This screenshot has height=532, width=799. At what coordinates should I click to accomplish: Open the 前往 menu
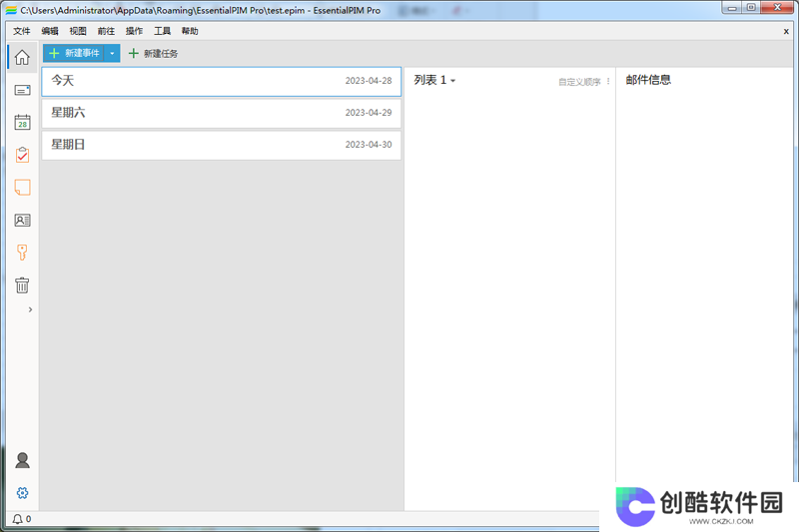tap(106, 31)
